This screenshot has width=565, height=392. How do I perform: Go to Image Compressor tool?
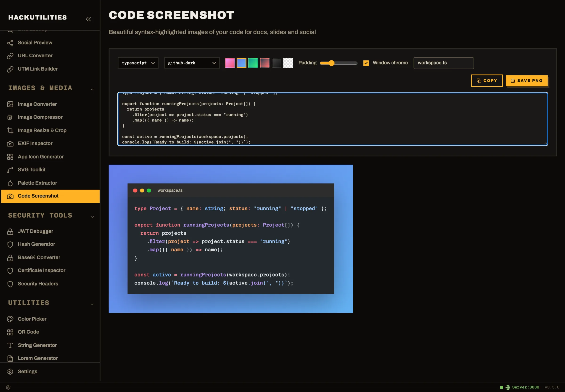click(x=50, y=117)
